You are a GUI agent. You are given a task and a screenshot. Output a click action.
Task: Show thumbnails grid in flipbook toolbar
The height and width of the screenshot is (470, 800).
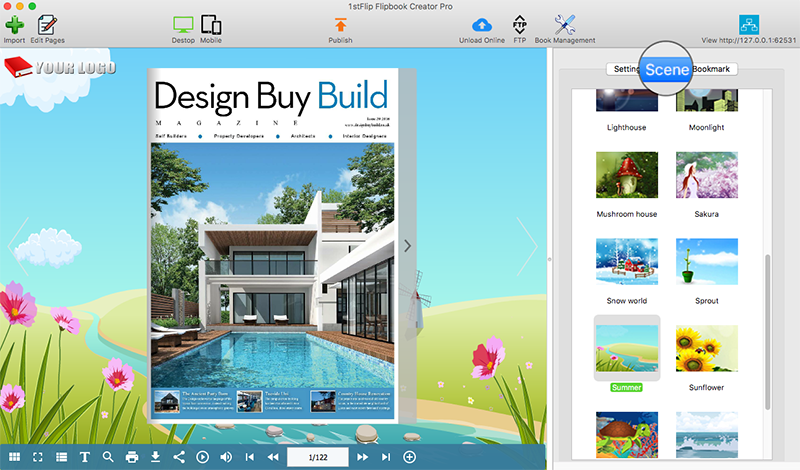coord(14,457)
